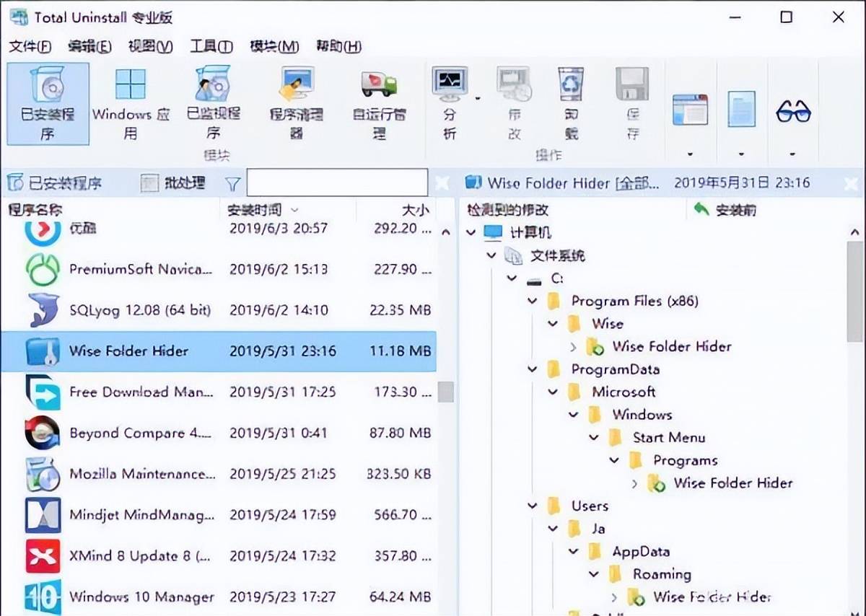Open dropdown arrow under the glasses icon
Viewport: 866px width, 616px height.
click(793, 154)
